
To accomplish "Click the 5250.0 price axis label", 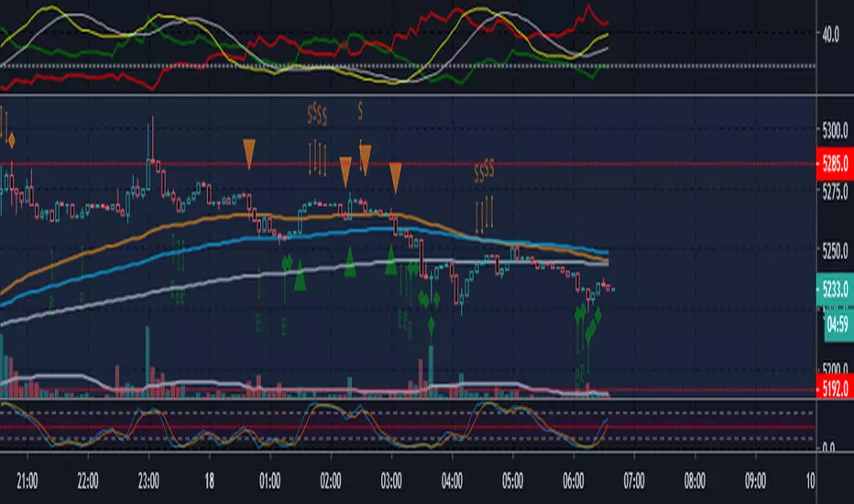I will [x=835, y=252].
